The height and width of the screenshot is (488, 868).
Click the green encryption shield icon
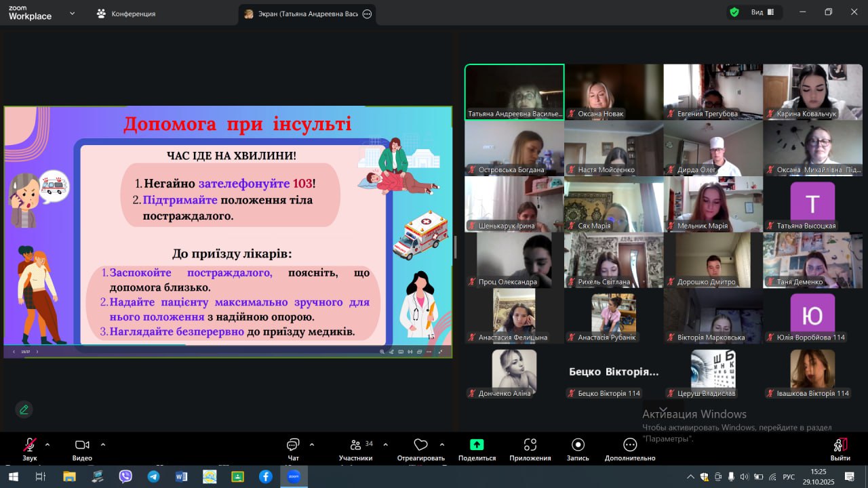pos(734,12)
